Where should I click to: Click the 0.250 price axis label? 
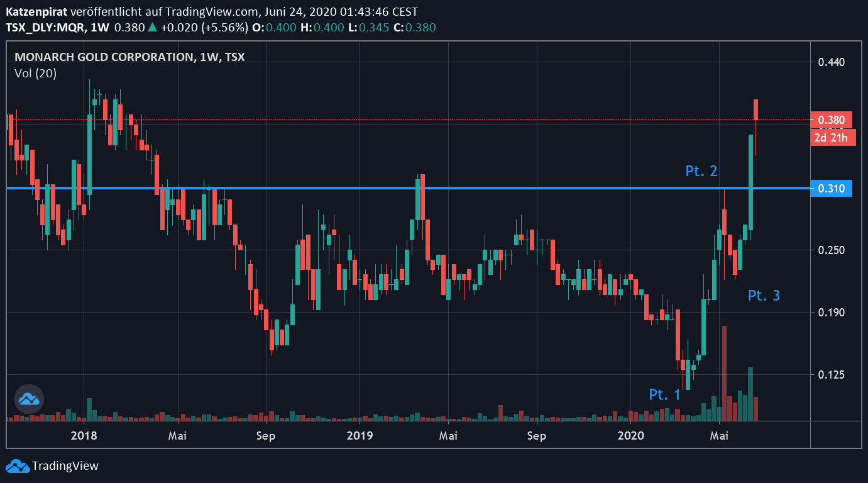[831, 250]
